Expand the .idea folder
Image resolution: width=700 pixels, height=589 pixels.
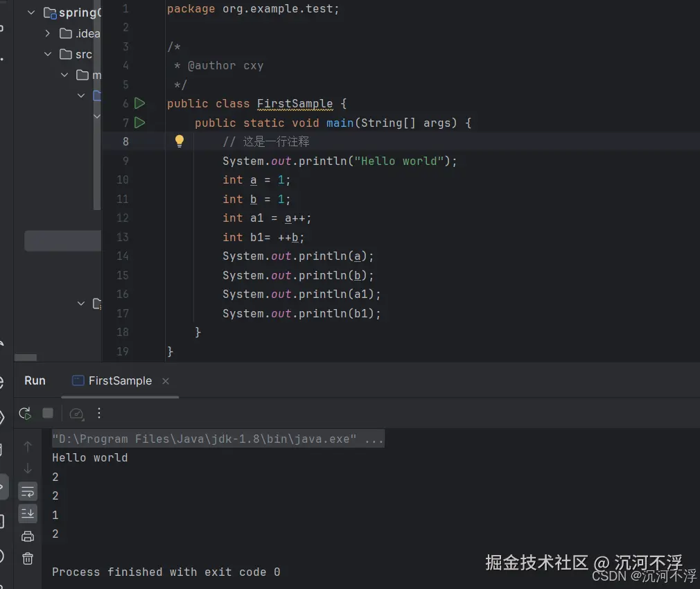click(48, 33)
